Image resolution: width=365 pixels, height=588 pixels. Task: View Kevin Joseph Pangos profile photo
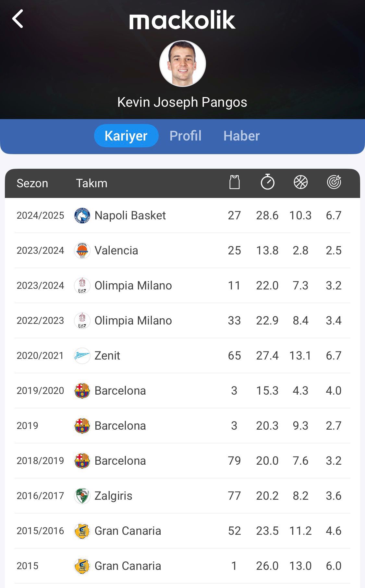[182, 64]
